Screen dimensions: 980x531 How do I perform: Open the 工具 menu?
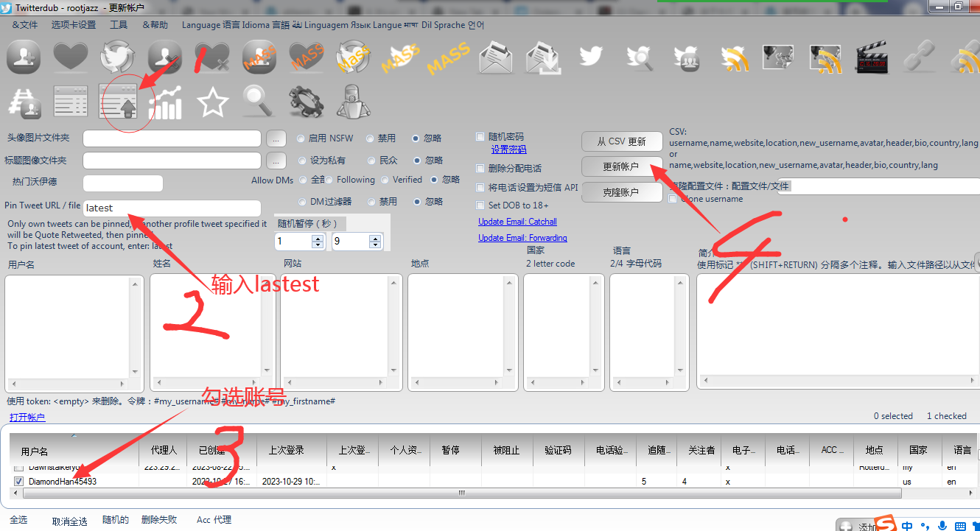(118, 24)
